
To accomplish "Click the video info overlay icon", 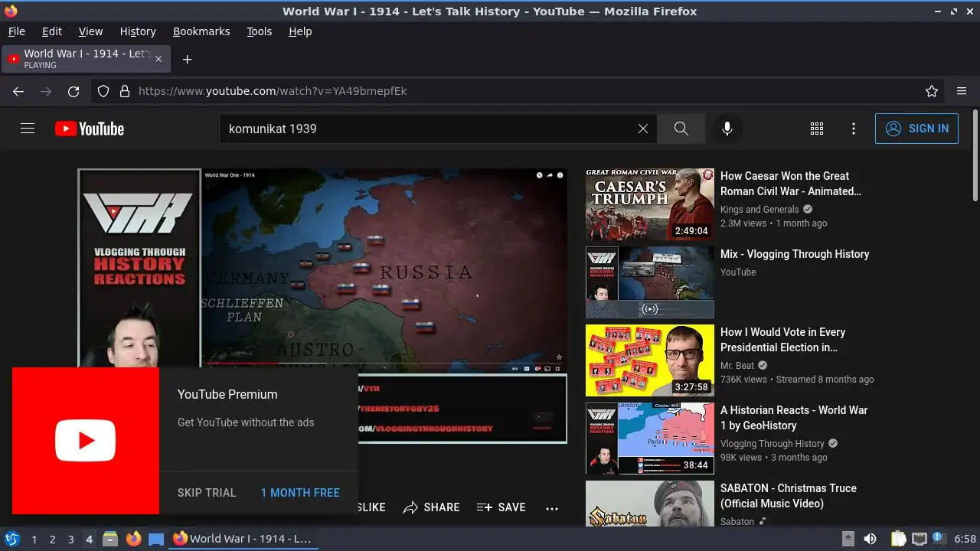I will point(560,175).
